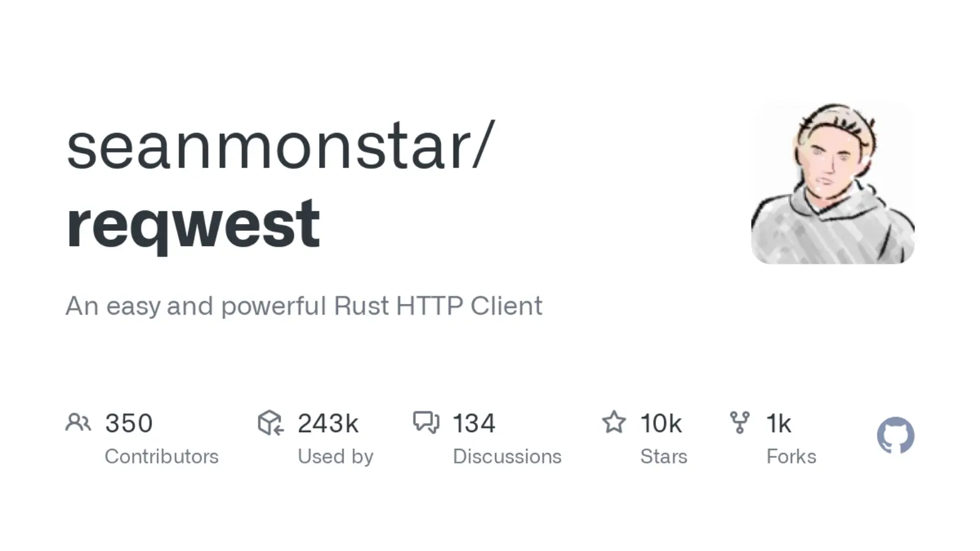Click the seanmonstar avatar image
Viewport: 980px width, 551px height.
[832, 184]
